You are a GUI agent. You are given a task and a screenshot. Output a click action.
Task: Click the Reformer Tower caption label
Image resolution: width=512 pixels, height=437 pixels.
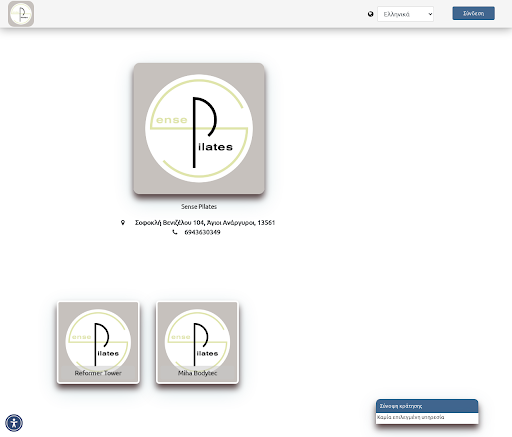[x=98, y=373]
